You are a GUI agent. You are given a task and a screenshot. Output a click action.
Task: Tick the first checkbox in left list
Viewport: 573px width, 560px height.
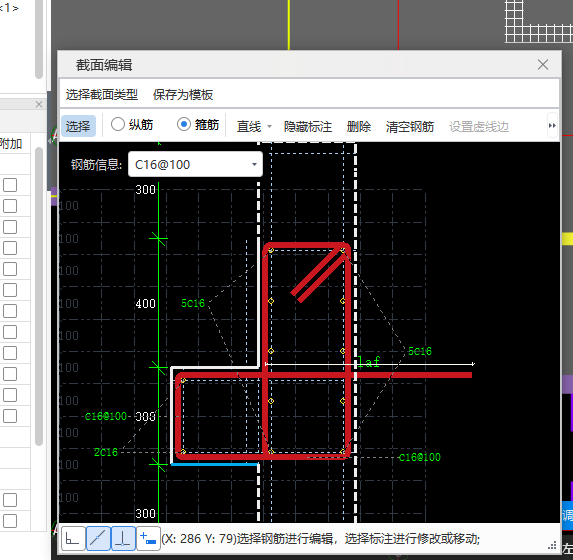click(x=10, y=185)
